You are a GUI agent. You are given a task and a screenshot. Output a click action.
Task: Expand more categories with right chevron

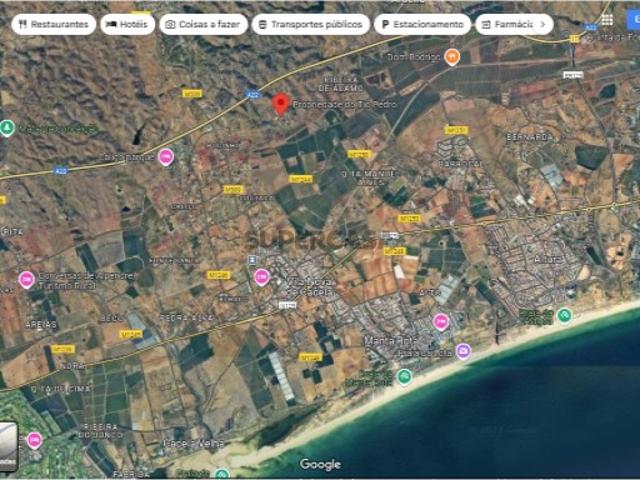[x=542, y=24]
